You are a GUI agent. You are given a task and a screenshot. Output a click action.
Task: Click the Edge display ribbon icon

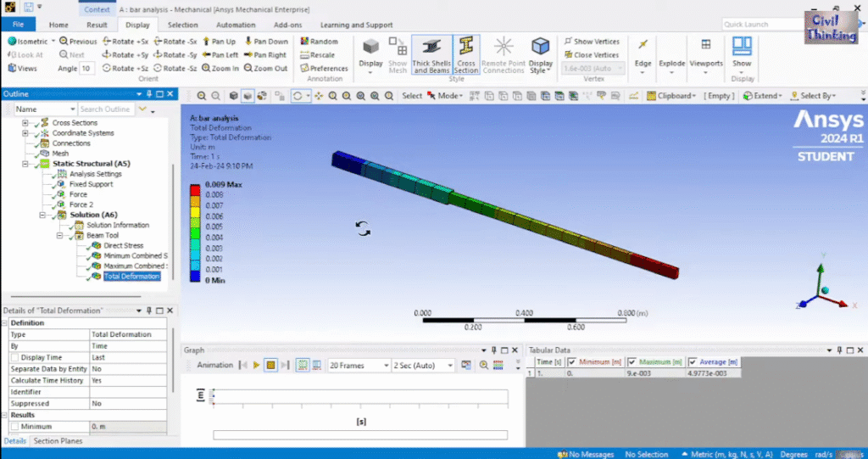pos(643,54)
